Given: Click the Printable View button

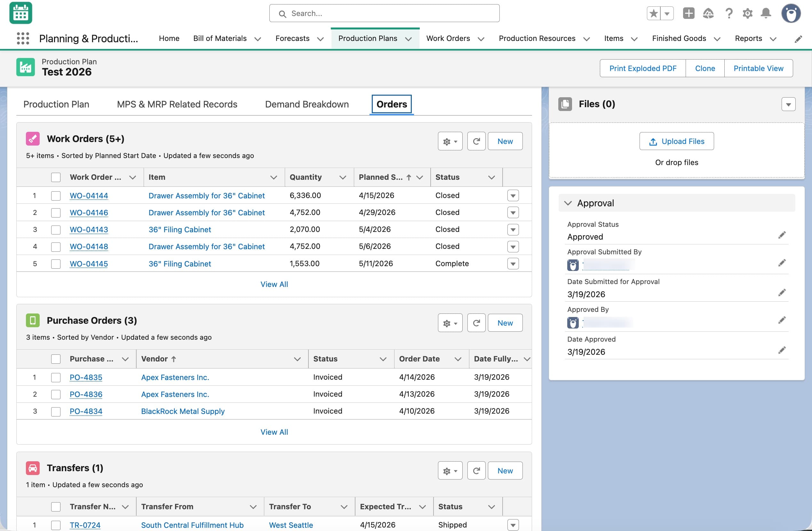Looking at the screenshot, I should [x=759, y=68].
